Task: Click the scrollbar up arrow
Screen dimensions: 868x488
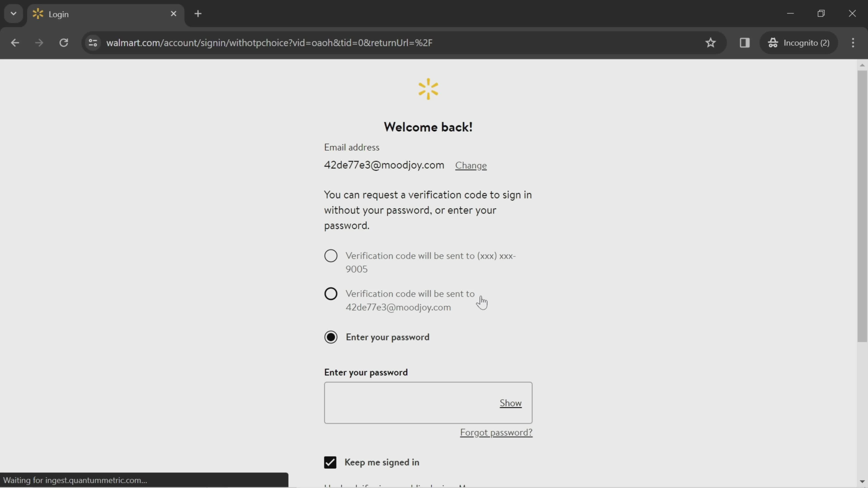Action: pos(862,65)
